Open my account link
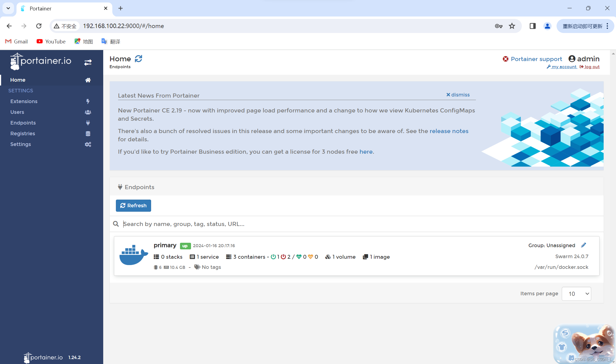The height and width of the screenshot is (364, 616). pyautogui.click(x=562, y=67)
